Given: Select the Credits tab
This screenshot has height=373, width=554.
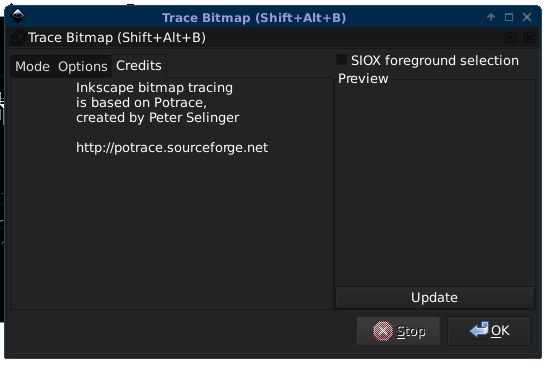Looking at the screenshot, I should pos(139,66).
